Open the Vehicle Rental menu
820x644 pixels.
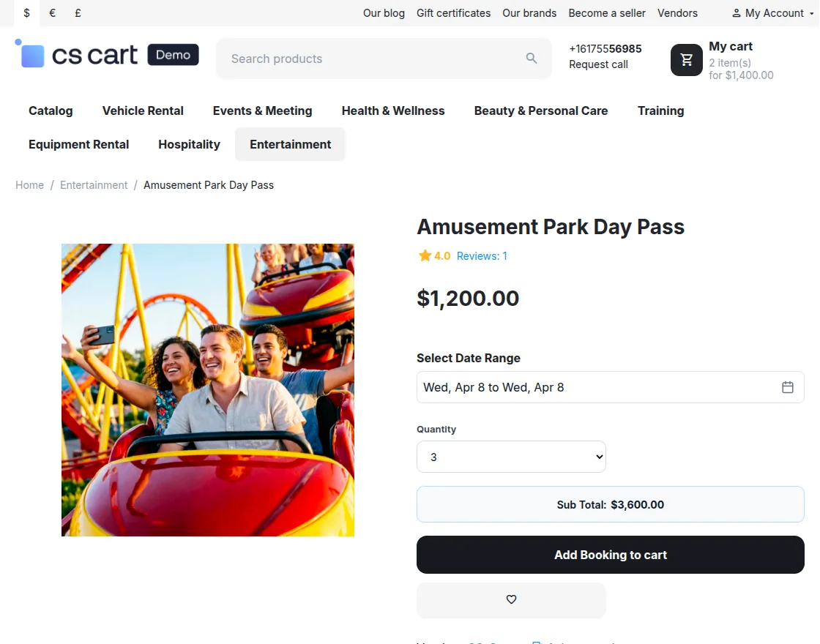tap(143, 111)
